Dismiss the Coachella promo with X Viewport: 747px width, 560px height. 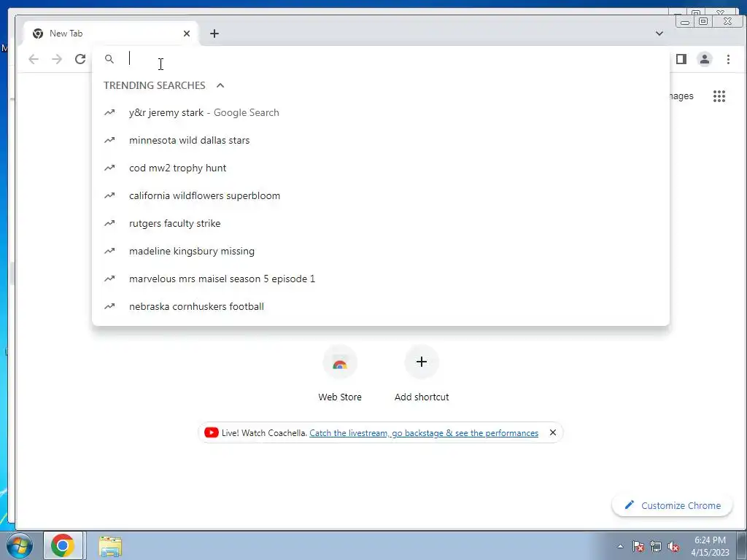553,432
